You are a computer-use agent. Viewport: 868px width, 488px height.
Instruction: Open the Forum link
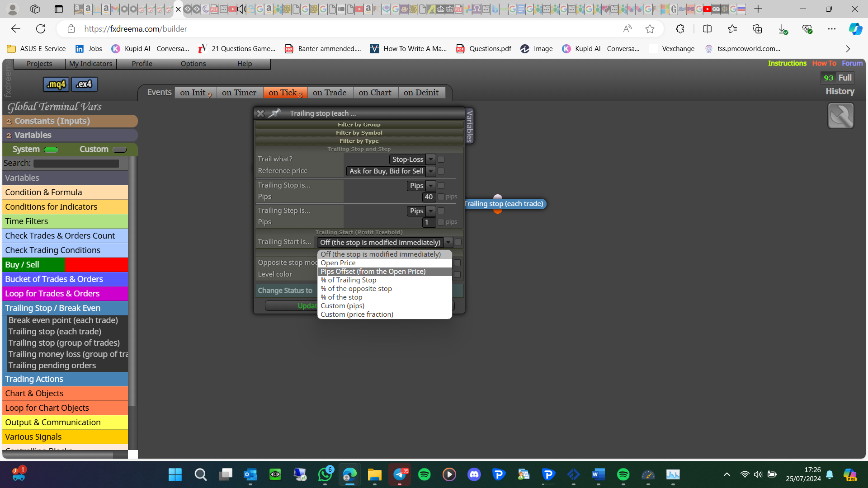pos(852,63)
